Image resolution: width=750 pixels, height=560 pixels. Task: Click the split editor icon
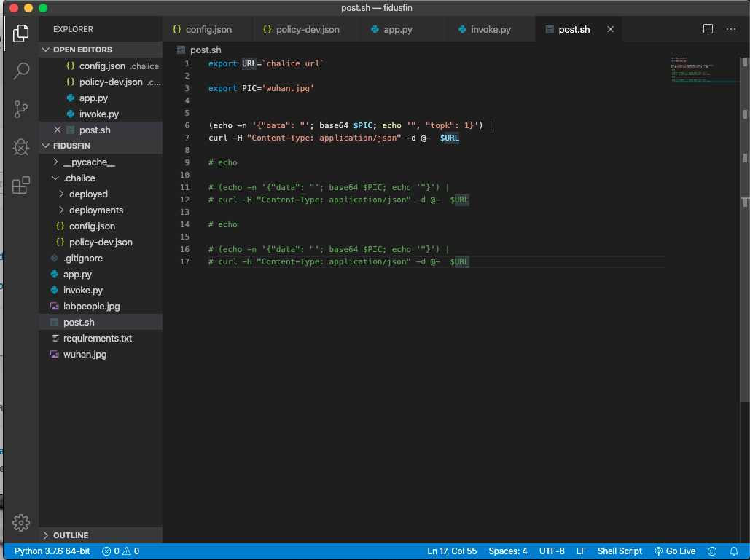(708, 29)
